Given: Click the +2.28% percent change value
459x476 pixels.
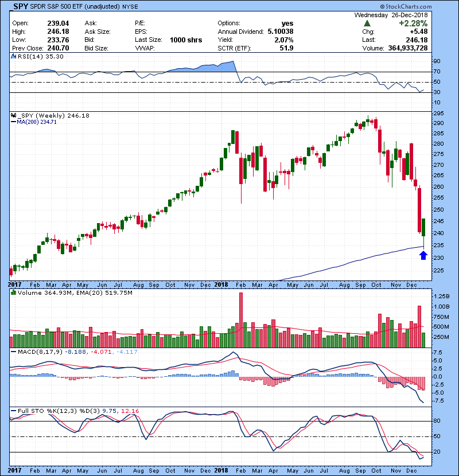Looking at the screenshot, I should [413, 24].
